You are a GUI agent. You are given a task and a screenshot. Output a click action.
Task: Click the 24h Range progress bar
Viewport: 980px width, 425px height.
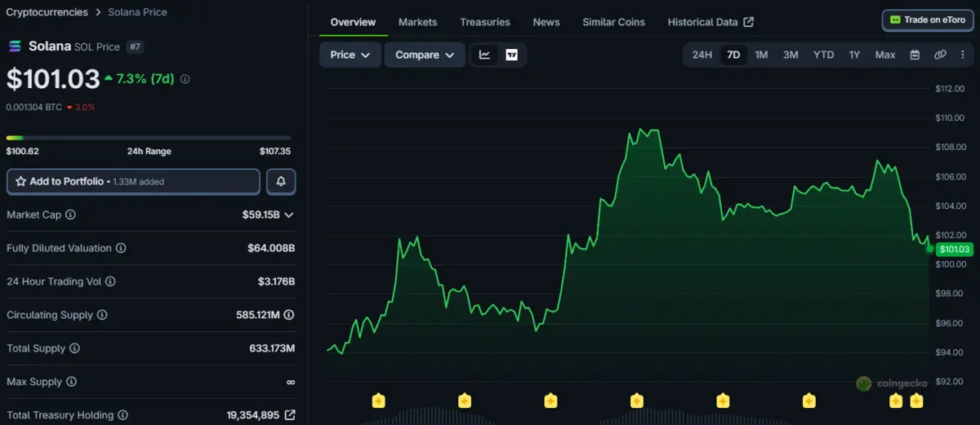(x=149, y=138)
